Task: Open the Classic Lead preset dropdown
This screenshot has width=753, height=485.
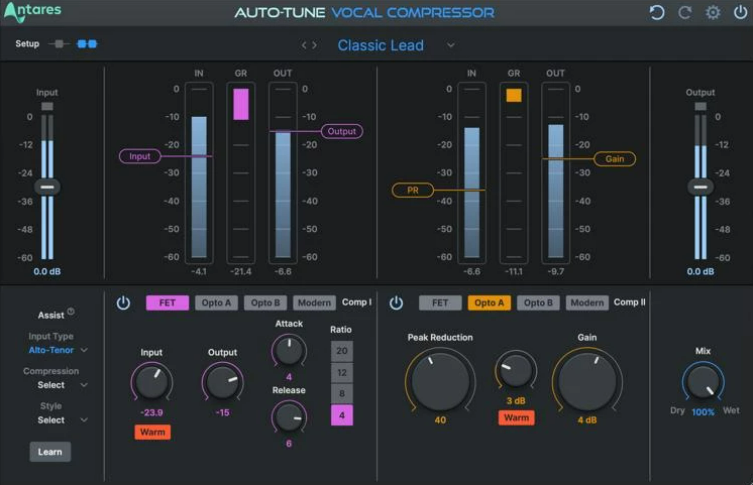Action: [x=450, y=45]
